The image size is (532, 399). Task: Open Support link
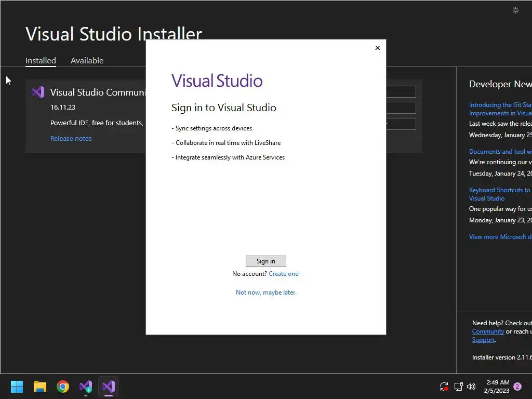click(483, 340)
